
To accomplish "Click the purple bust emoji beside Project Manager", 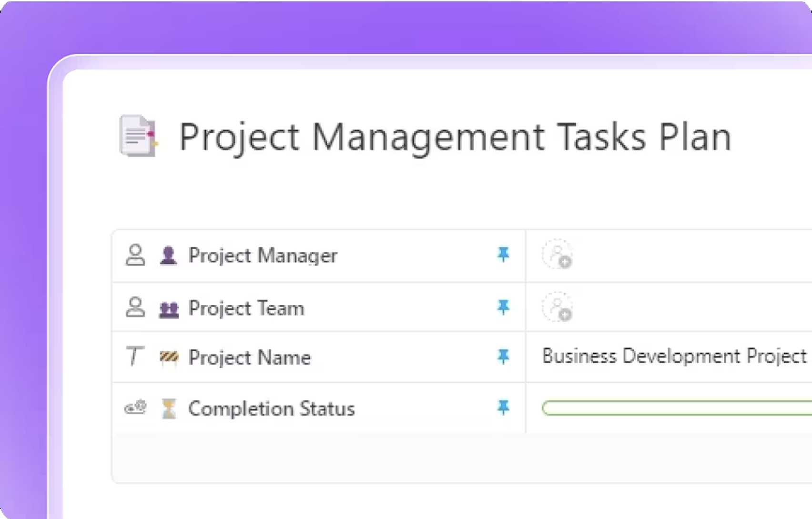I will pyautogui.click(x=168, y=256).
